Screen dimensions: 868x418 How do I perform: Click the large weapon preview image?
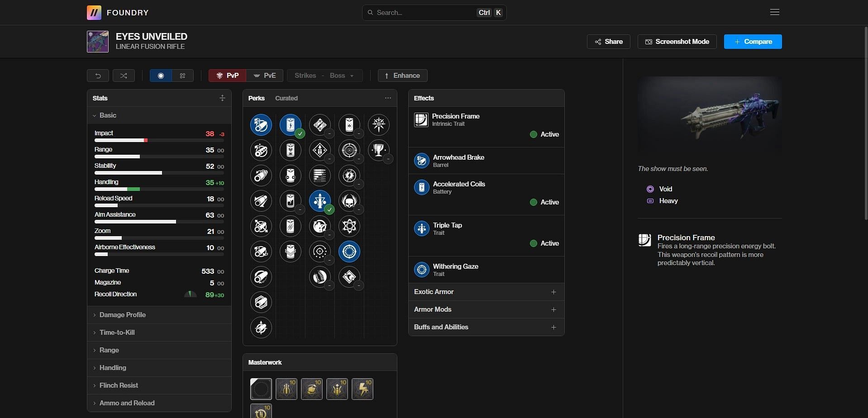pos(710,116)
